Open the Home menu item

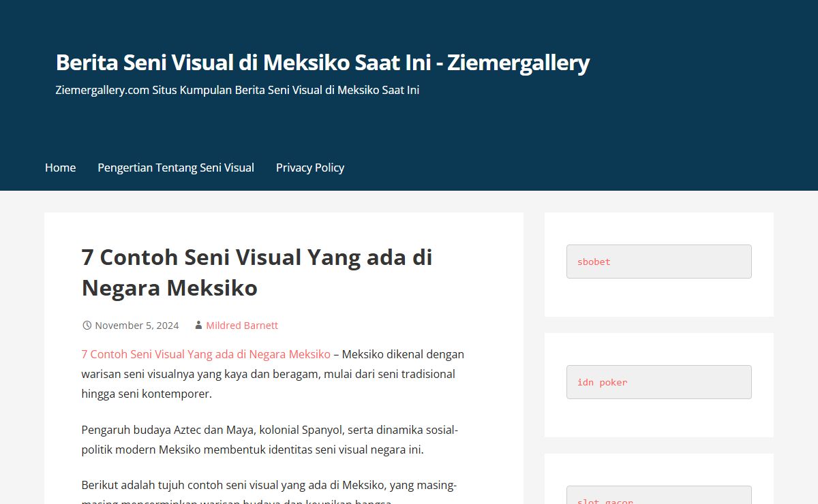tap(60, 168)
